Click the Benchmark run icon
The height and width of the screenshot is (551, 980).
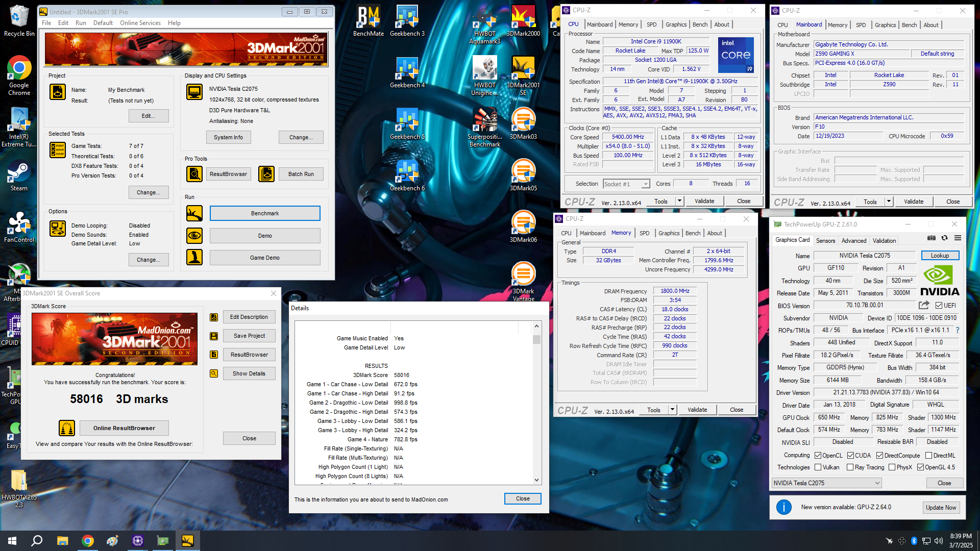(x=194, y=213)
